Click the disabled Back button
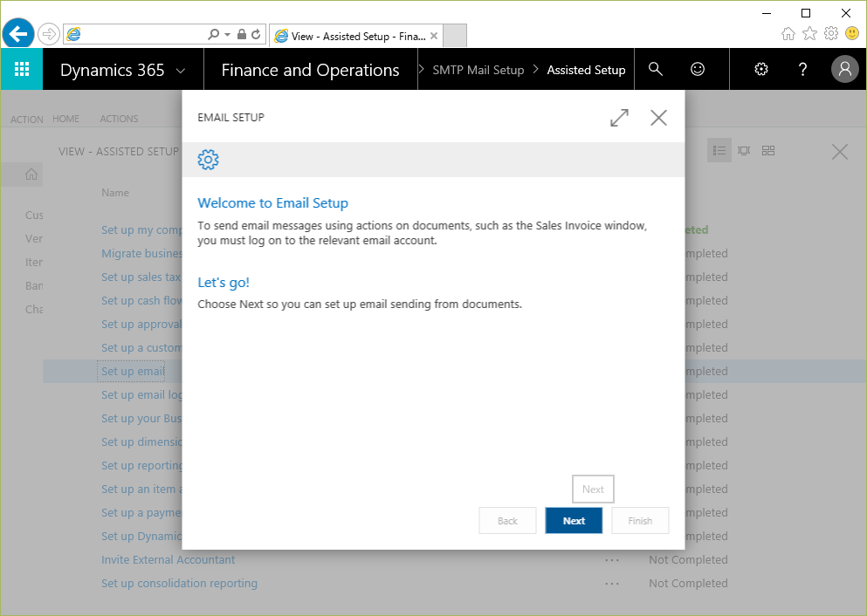The width and height of the screenshot is (867, 616). pyautogui.click(x=507, y=520)
